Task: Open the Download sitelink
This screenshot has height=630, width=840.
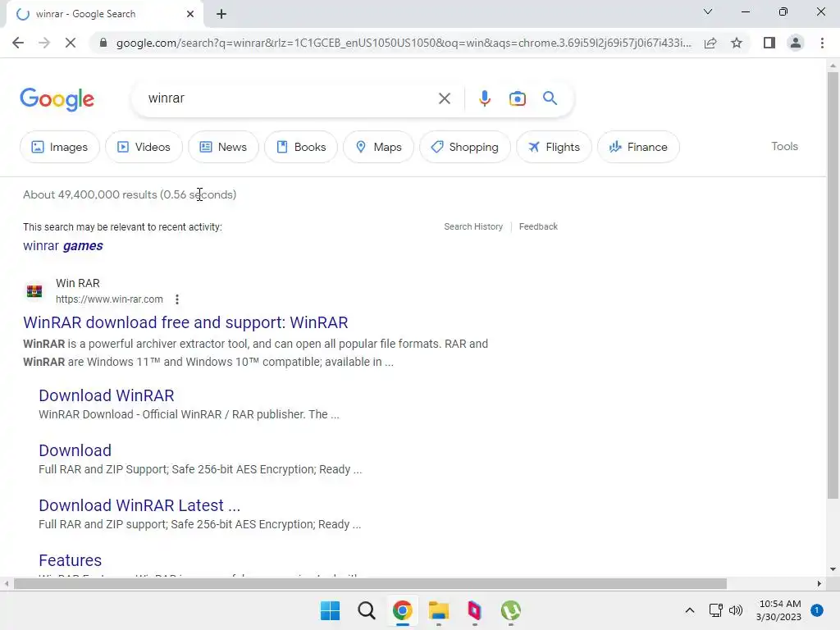Action: tap(75, 450)
